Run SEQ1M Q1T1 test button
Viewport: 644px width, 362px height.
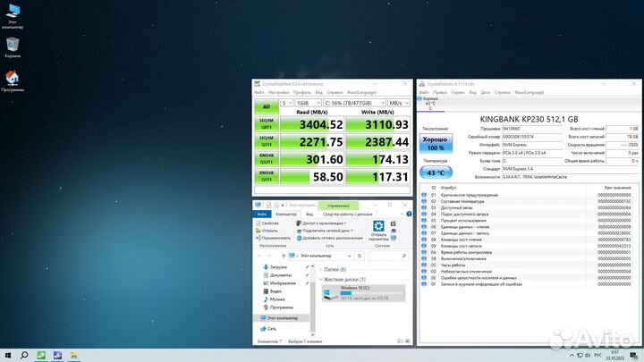pyautogui.click(x=267, y=141)
